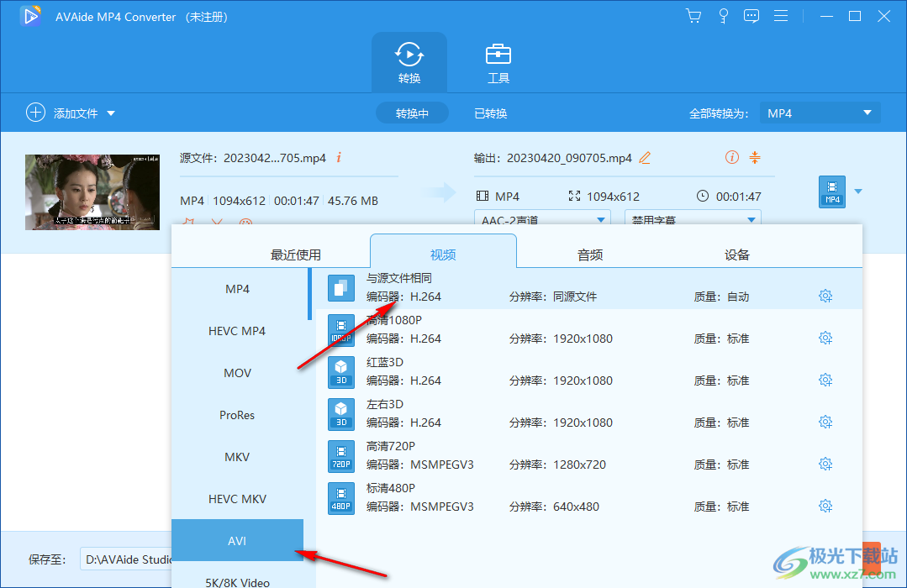
Task: Click the 左右3D preset icon
Action: coord(341,414)
